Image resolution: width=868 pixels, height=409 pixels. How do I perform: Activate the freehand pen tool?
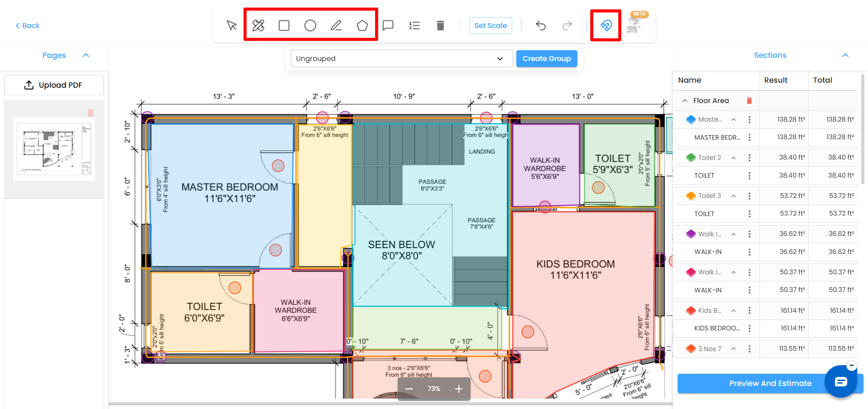click(x=336, y=25)
